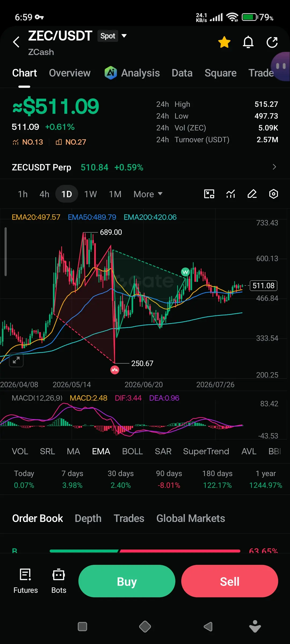Tap the NO.27 ranking badge
The height and width of the screenshot is (644, 290).
click(x=71, y=142)
